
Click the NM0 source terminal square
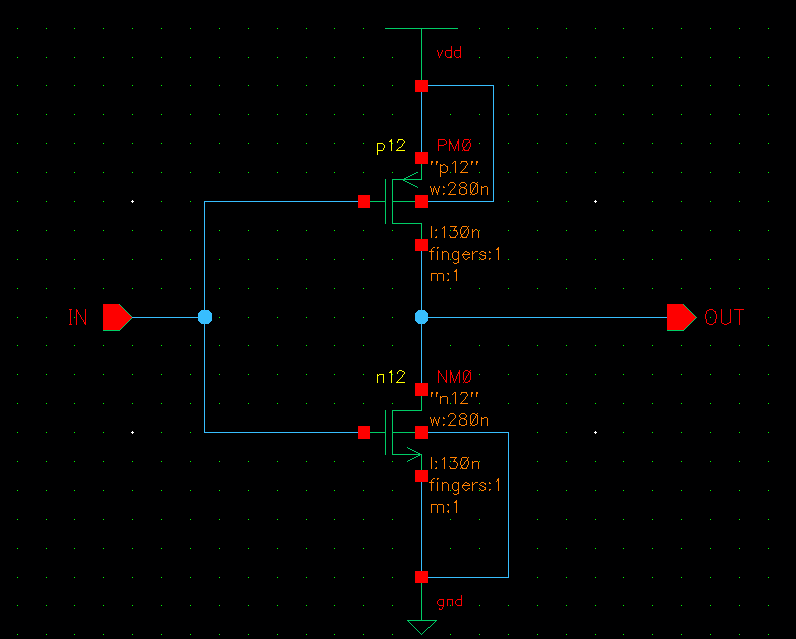pyautogui.click(x=421, y=476)
